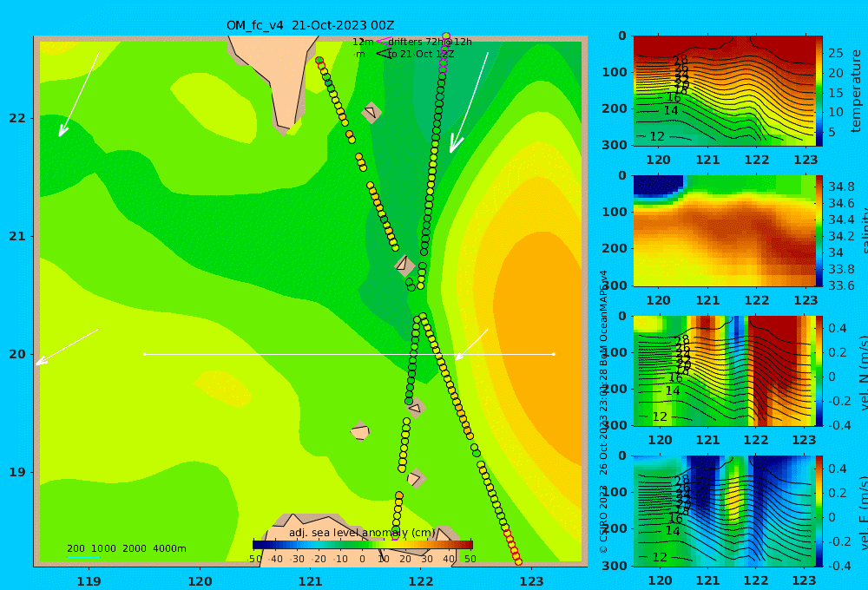Click the 25 value on the temperature colorbar
The width and height of the screenshot is (868, 590).
(835, 53)
